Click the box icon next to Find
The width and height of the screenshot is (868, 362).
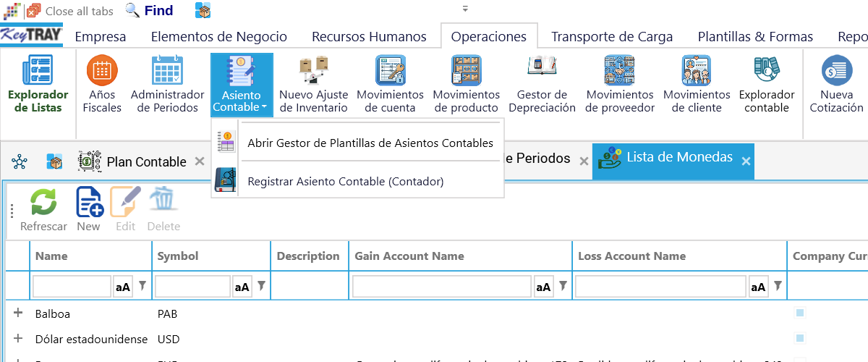pyautogui.click(x=203, y=11)
